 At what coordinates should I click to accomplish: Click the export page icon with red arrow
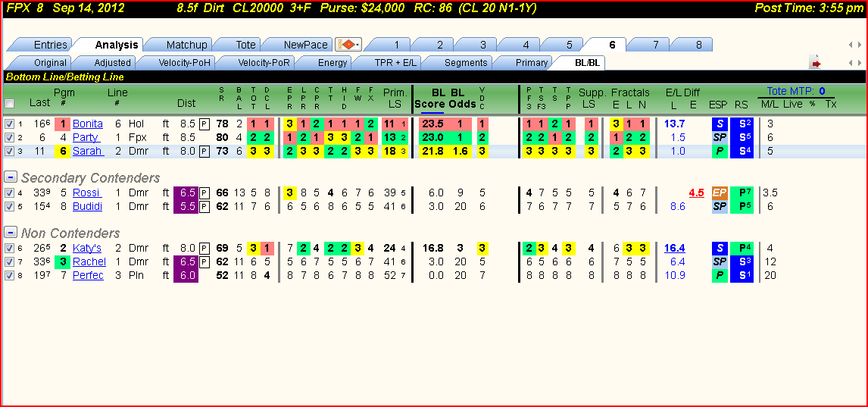point(815,63)
